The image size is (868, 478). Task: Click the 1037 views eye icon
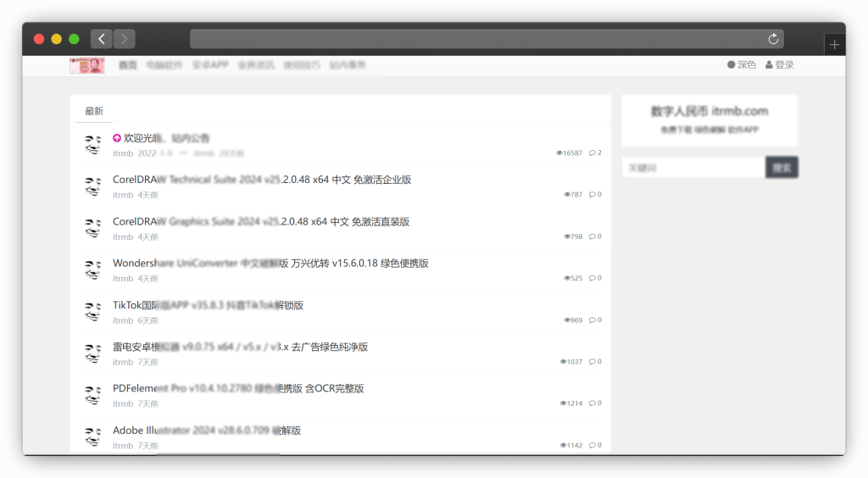(563, 362)
